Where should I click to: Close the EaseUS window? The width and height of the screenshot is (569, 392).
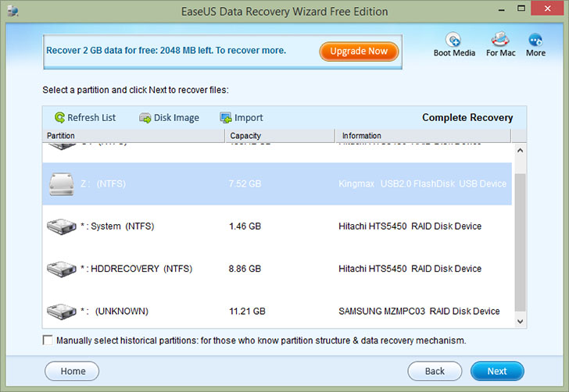tap(548, 9)
